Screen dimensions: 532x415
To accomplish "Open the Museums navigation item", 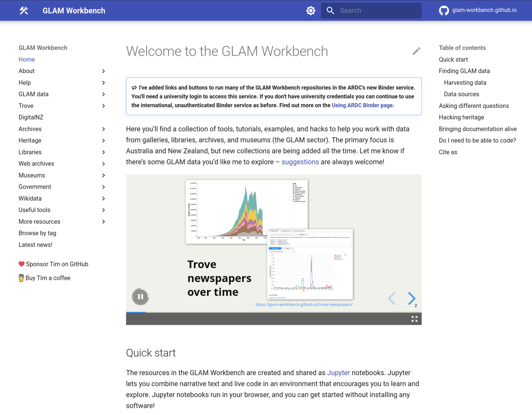I will [x=32, y=175].
